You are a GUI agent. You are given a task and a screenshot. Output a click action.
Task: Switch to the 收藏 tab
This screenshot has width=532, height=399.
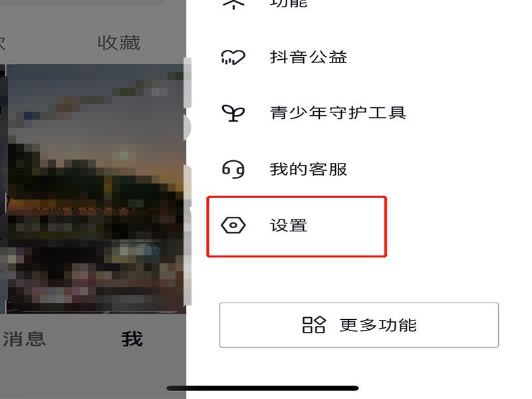pyautogui.click(x=119, y=43)
